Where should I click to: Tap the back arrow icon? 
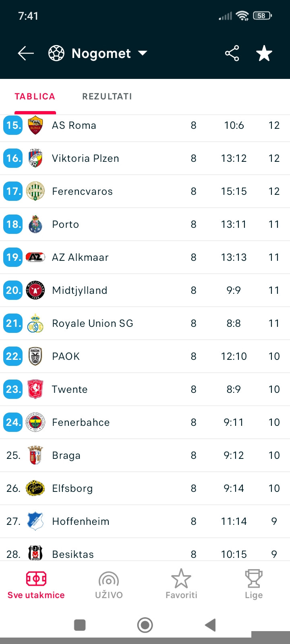pyautogui.click(x=26, y=53)
